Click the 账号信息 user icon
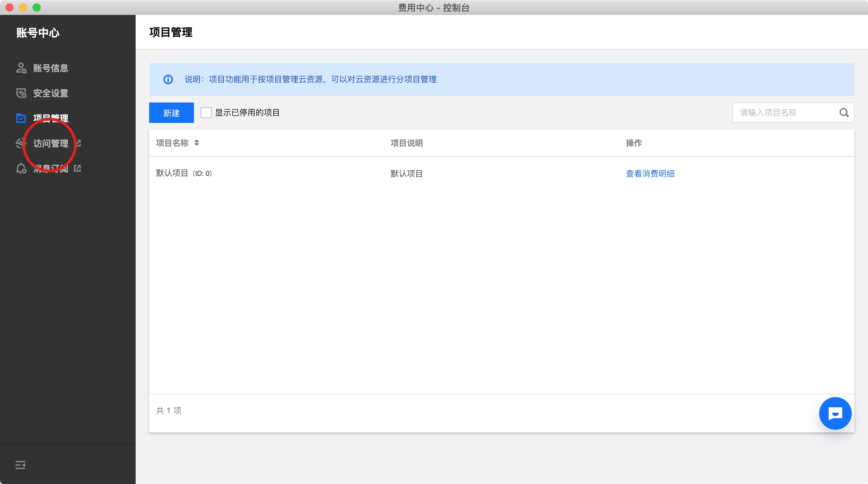Viewport: 868px width, 484px height. coord(21,68)
